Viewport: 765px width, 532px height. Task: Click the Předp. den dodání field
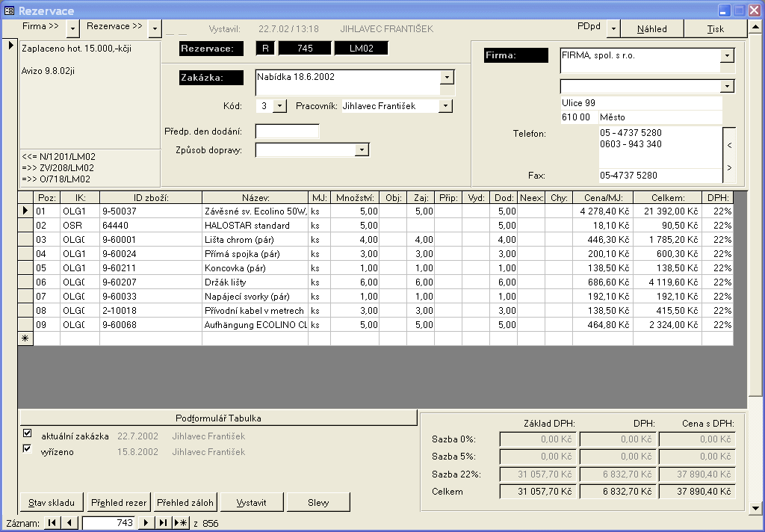tap(287, 132)
